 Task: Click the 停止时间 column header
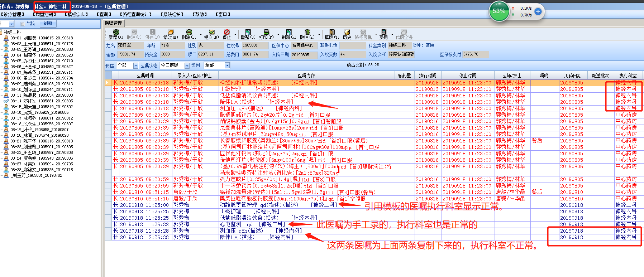point(467,76)
